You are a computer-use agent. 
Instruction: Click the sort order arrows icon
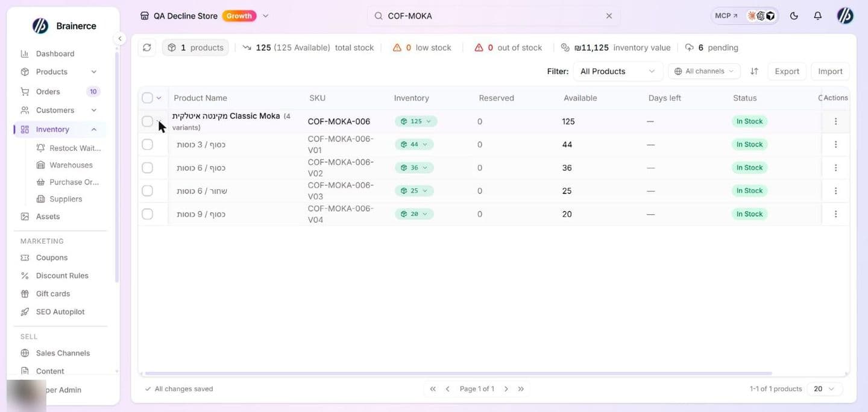tap(754, 71)
